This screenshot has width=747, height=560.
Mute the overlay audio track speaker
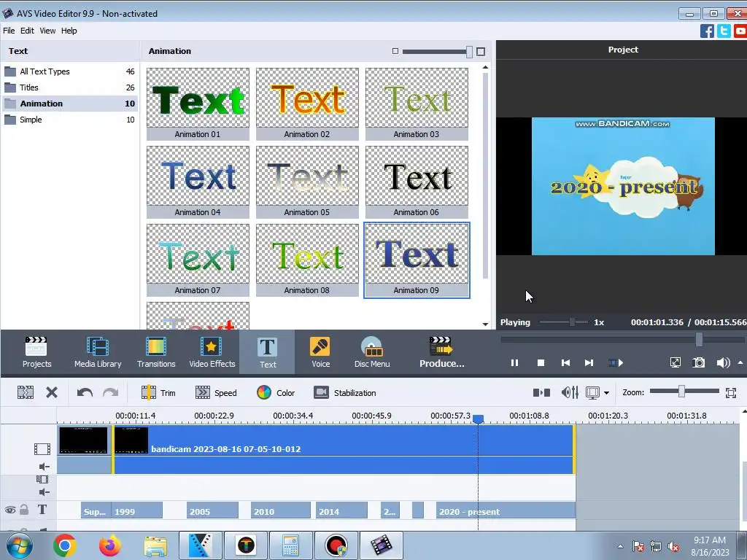(44, 492)
